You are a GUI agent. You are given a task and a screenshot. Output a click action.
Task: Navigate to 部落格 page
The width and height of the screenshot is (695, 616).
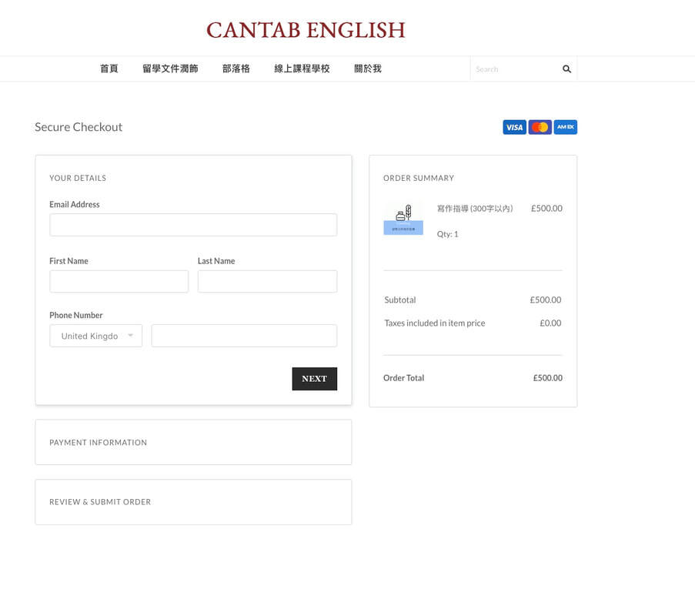(x=236, y=69)
